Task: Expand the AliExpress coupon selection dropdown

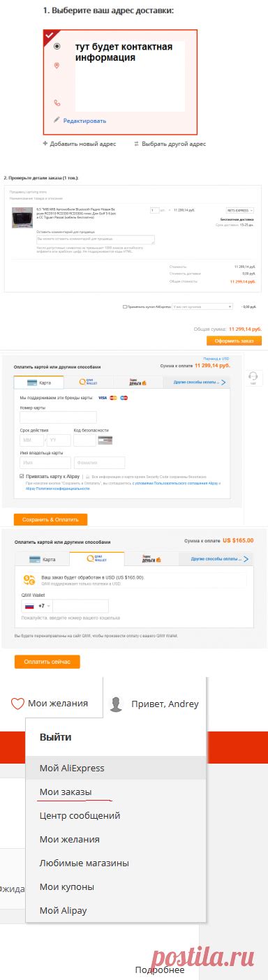Action: (202, 306)
